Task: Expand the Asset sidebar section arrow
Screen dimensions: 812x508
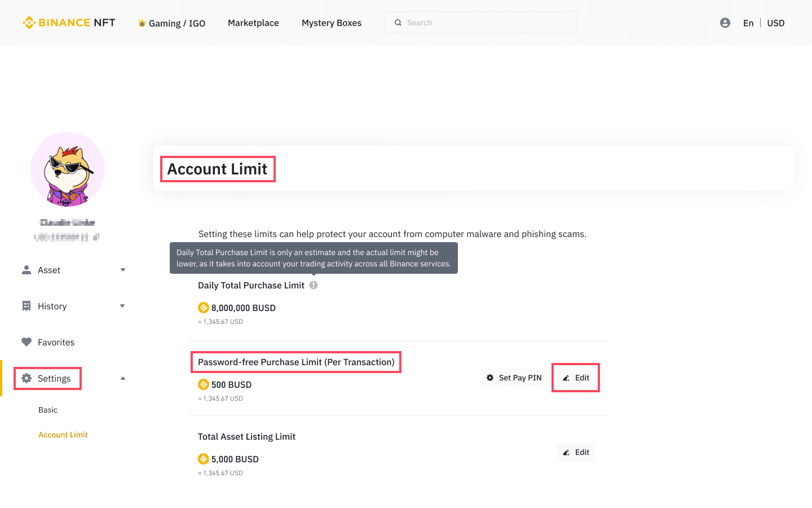Action: click(123, 270)
